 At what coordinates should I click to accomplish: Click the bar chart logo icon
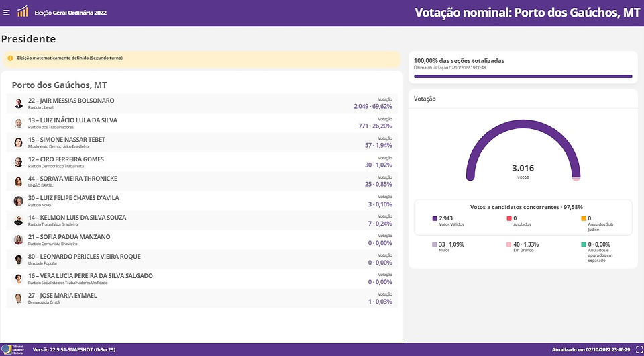click(x=23, y=11)
